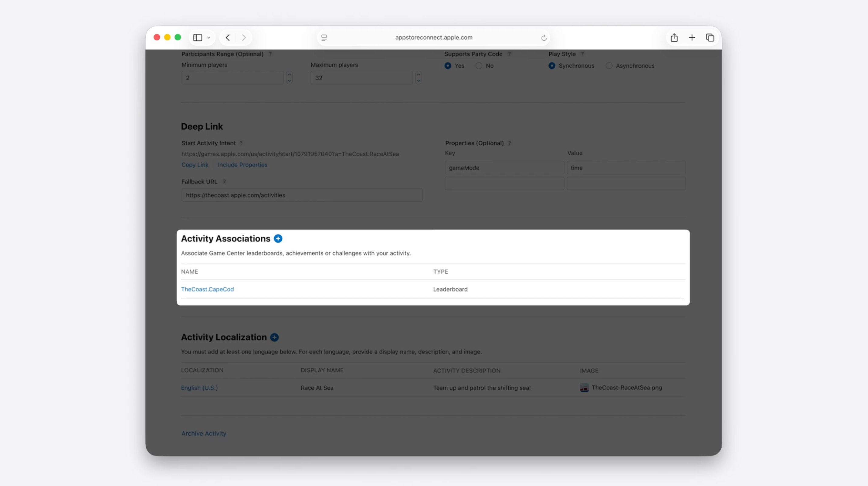Click the Safari share icon
The width and height of the screenshot is (868, 486).
point(674,37)
